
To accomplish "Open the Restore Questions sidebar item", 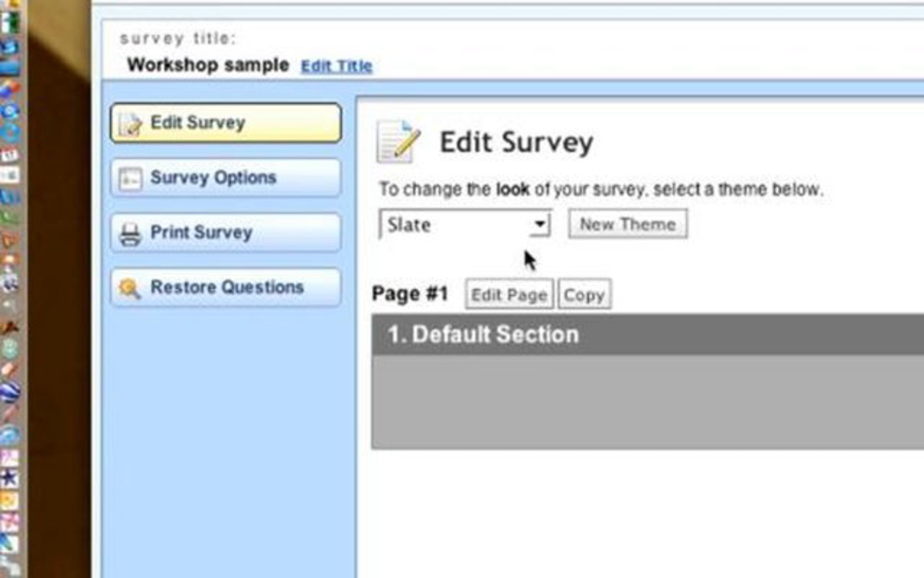I will tap(226, 287).
